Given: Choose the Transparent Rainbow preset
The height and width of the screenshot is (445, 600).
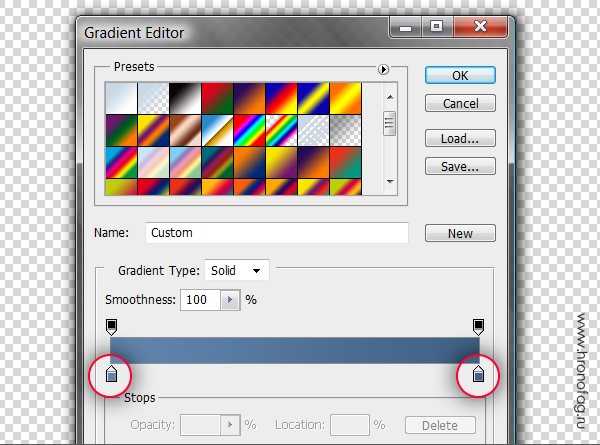Looking at the screenshot, I should [281, 130].
